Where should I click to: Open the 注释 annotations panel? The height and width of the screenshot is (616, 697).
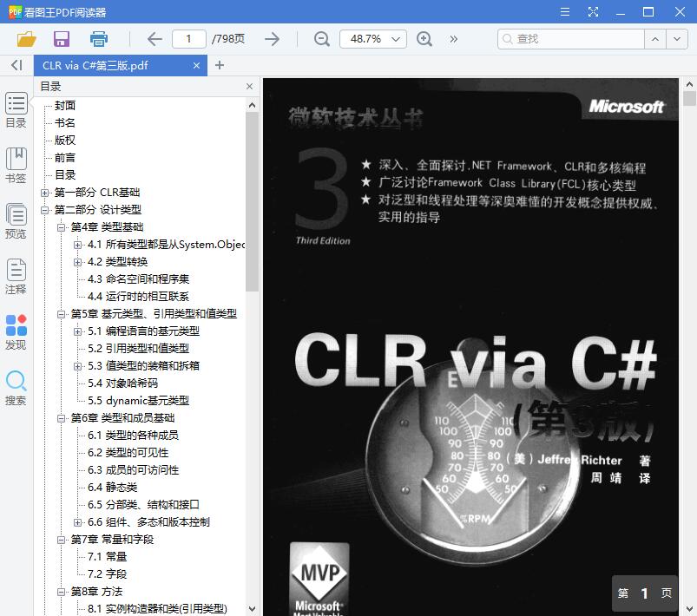pos(16,277)
